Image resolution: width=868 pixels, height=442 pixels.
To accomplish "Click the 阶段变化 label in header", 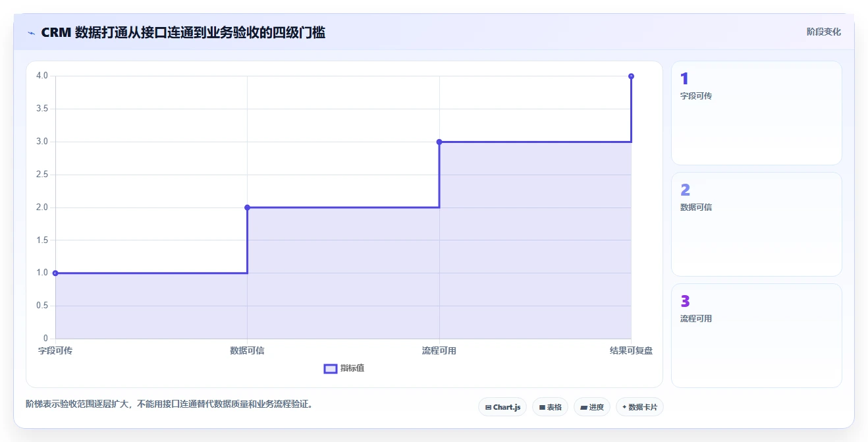I will pyautogui.click(x=823, y=32).
